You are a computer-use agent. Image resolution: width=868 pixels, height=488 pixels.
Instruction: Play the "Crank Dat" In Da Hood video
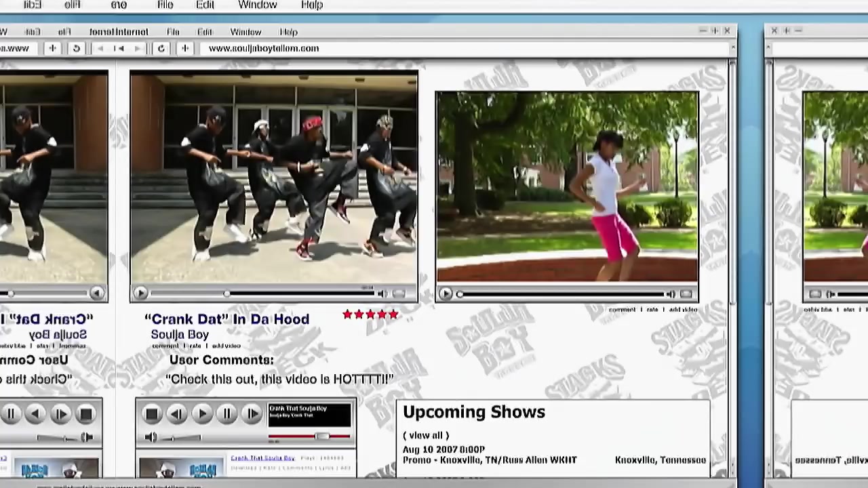140,293
